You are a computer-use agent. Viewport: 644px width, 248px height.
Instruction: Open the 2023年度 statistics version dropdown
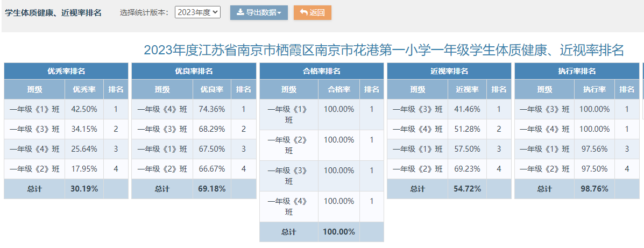[x=197, y=12]
